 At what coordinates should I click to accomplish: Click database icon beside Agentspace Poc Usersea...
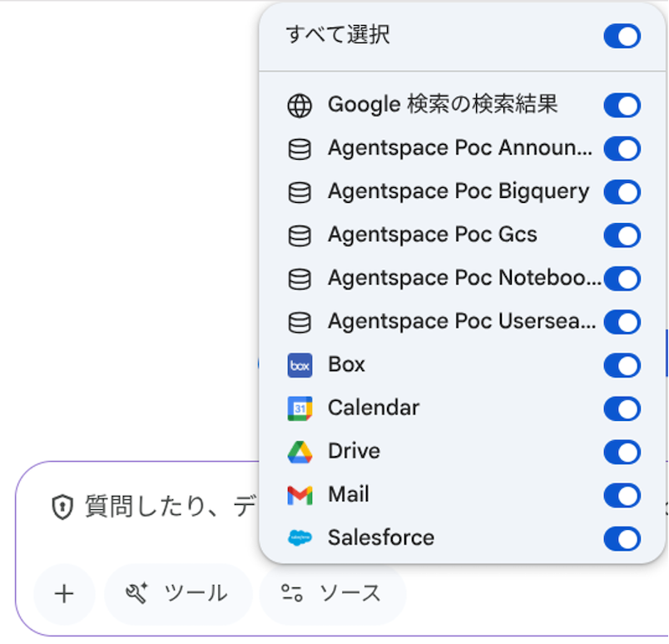coord(300,322)
